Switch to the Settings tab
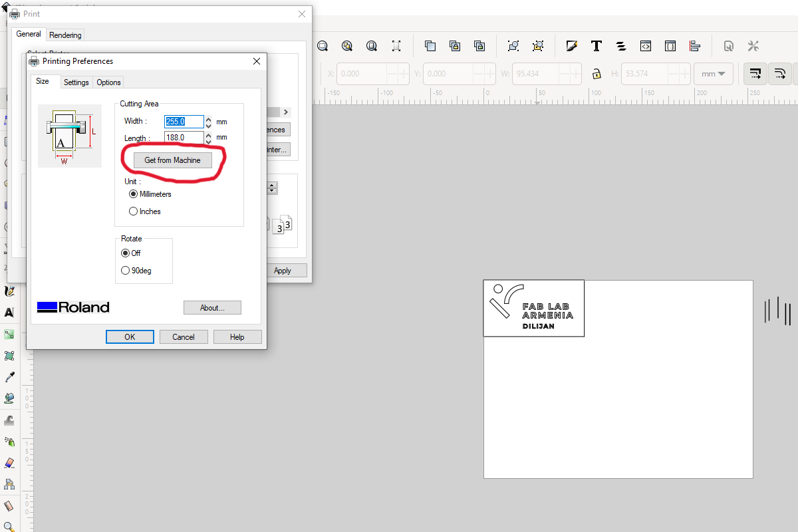 pos(76,82)
